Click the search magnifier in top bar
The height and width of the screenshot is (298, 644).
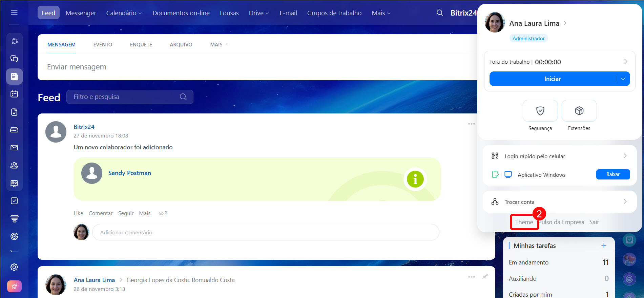point(440,13)
